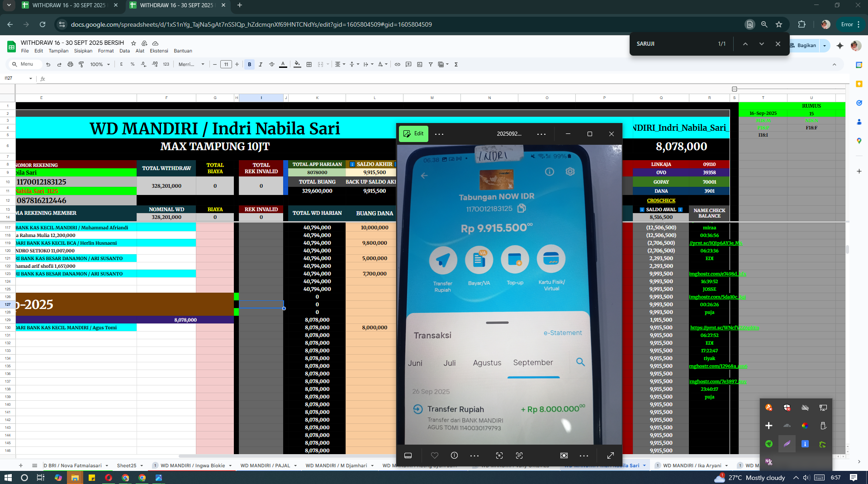Decrease decimal places icon

[143, 64]
